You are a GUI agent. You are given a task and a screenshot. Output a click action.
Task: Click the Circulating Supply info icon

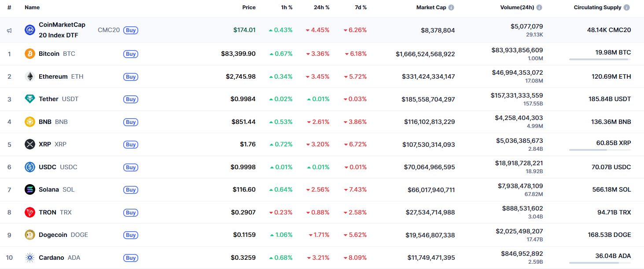(626, 7)
